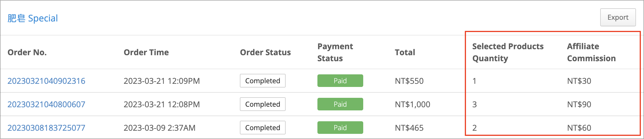Click Paid badge for the NT$465 order
Screen dimensions: 644x139
click(340, 128)
